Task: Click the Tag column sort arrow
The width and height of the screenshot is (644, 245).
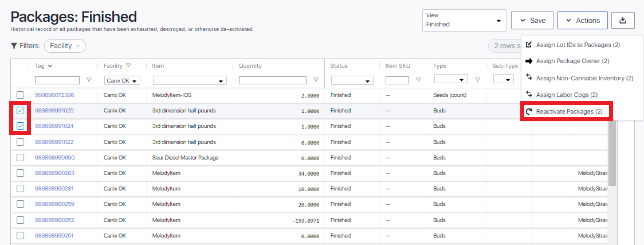Action: 50,66
